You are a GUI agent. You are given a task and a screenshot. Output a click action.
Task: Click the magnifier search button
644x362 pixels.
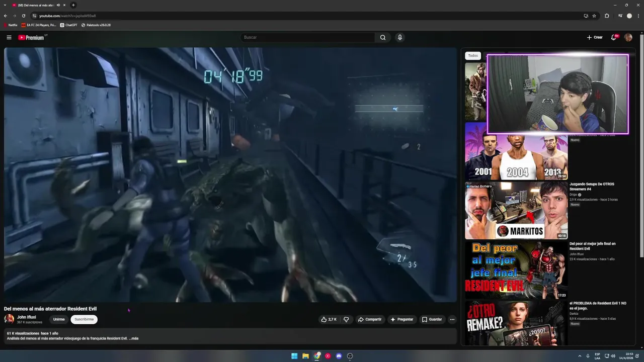(383, 37)
